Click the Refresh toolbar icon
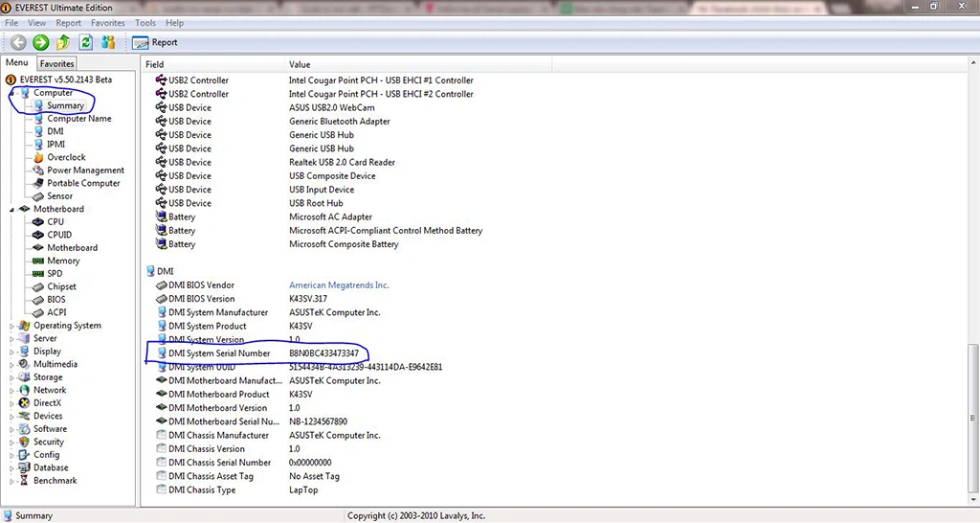The height and width of the screenshot is (523, 980). (85, 42)
